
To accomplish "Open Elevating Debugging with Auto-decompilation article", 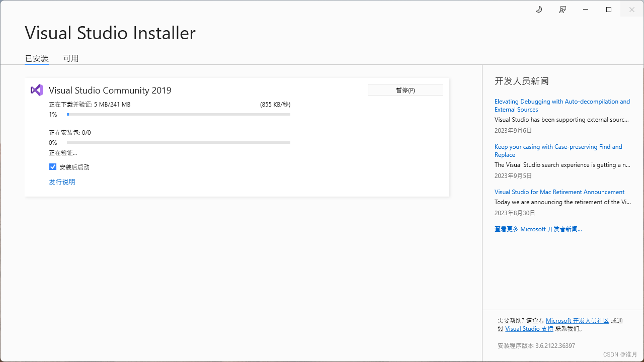I will point(562,105).
